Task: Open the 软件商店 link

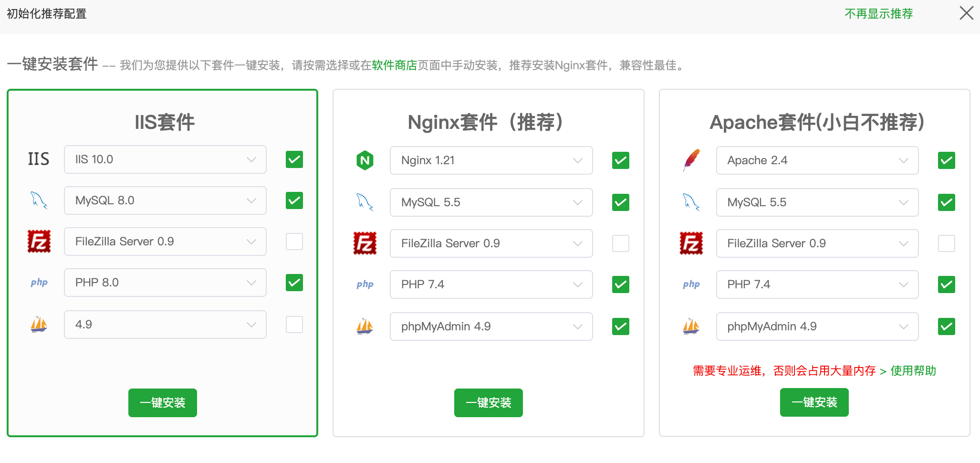Action: tap(395, 65)
